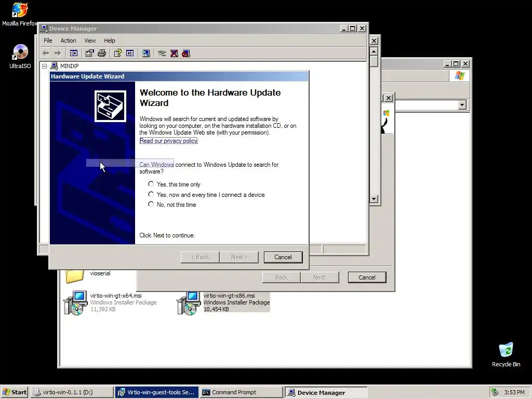Select the vioserial folder icon
This screenshot has width=532, height=399.
75,276
